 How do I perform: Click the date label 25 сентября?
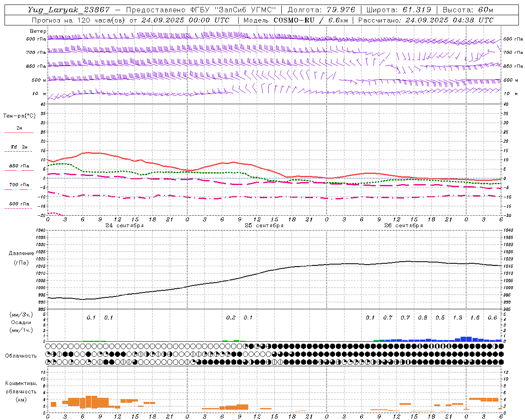pos(264,225)
